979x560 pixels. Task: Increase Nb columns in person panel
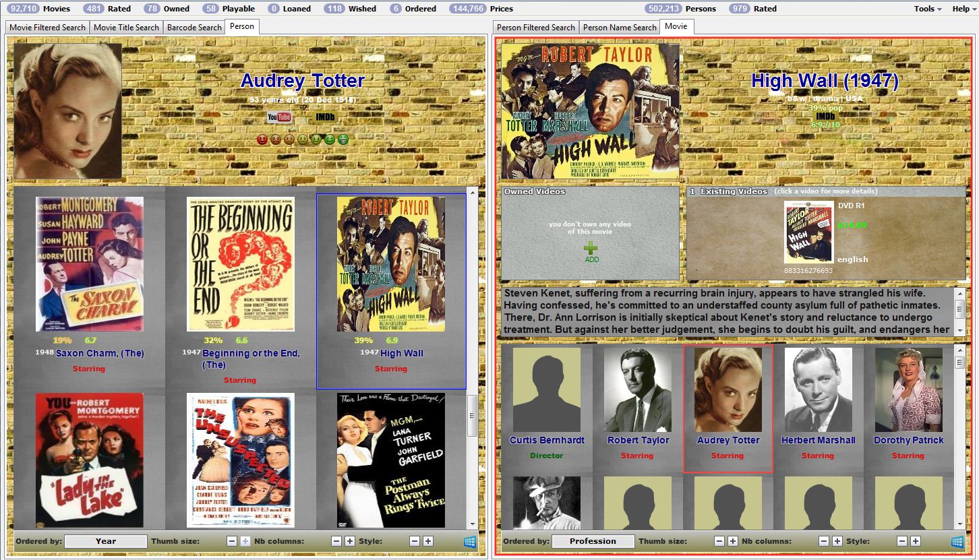(x=350, y=541)
